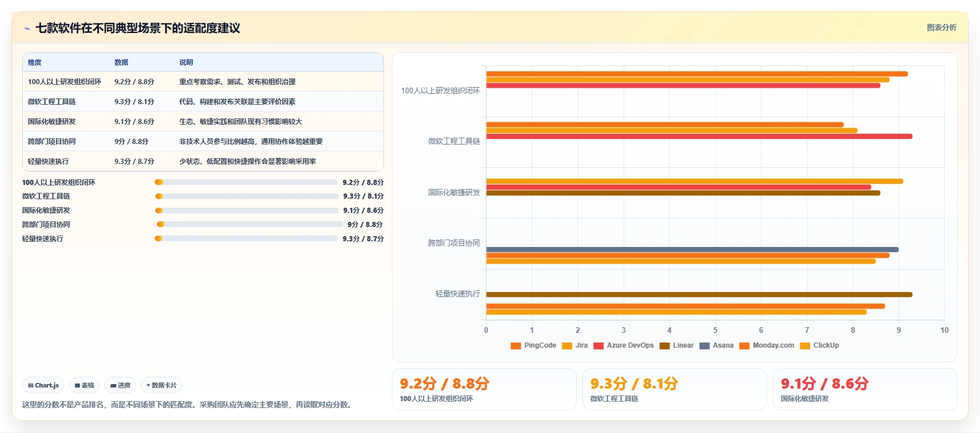Open the 9.1分 / 8.6分 data card
The height and width of the screenshot is (433, 980).
[x=865, y=389]
